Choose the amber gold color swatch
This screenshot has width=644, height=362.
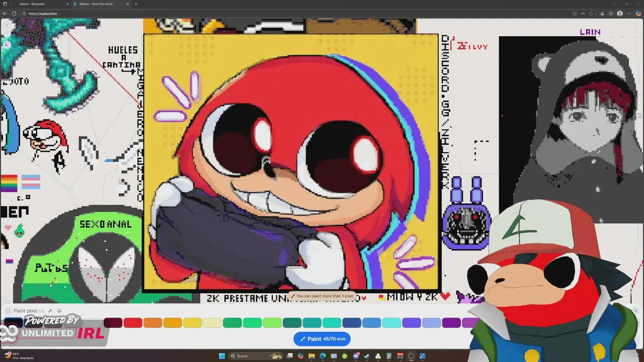tap(173, 323)
